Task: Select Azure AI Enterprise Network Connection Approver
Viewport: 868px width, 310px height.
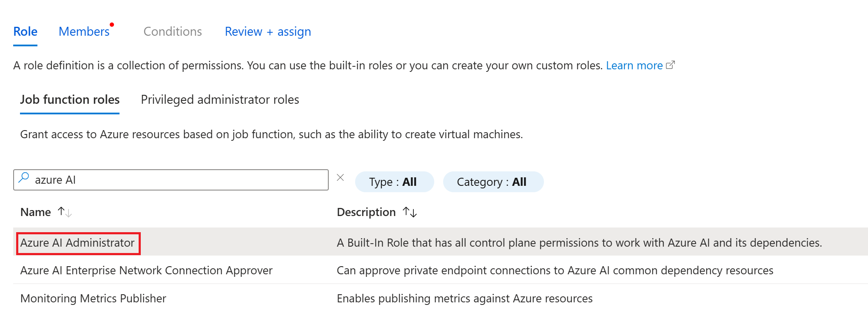Action: (146, 270)
